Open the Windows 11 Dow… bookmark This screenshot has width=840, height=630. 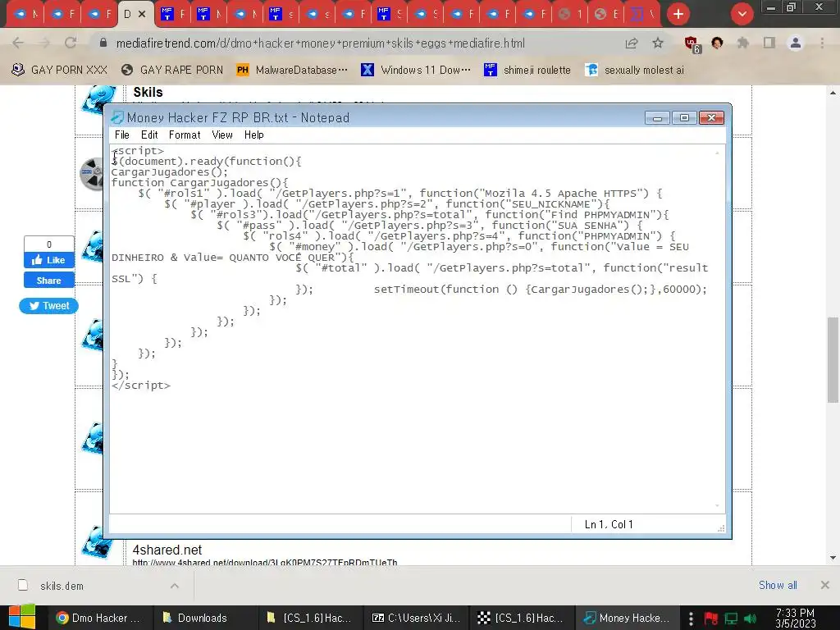coord(416,70)
